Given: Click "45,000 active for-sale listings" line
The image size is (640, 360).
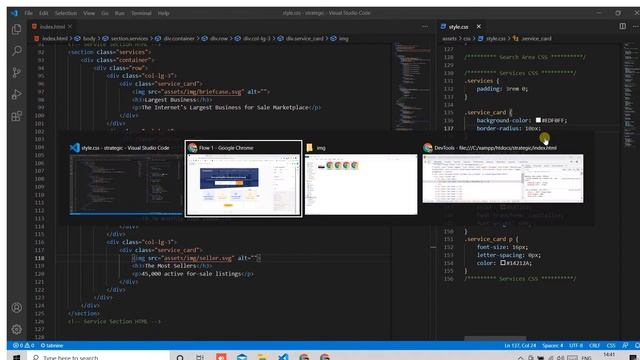Looking at the screenshot, I should tap(193, 274).
